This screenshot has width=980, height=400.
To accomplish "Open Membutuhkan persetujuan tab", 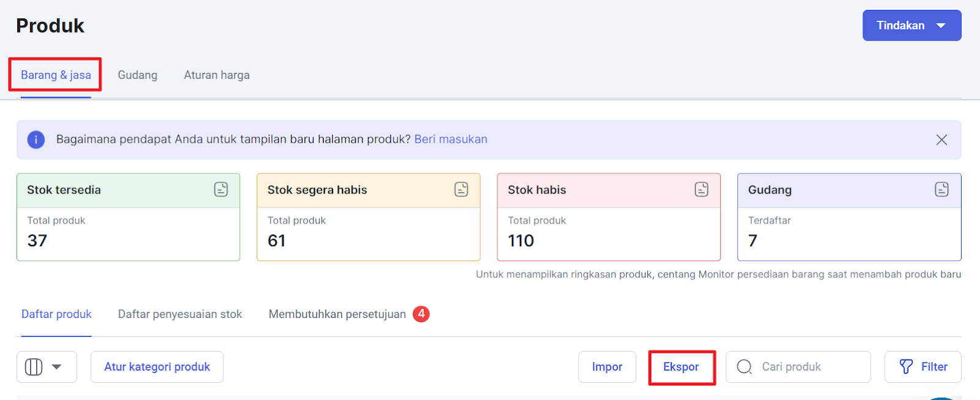I will click(x=337, y=314).
